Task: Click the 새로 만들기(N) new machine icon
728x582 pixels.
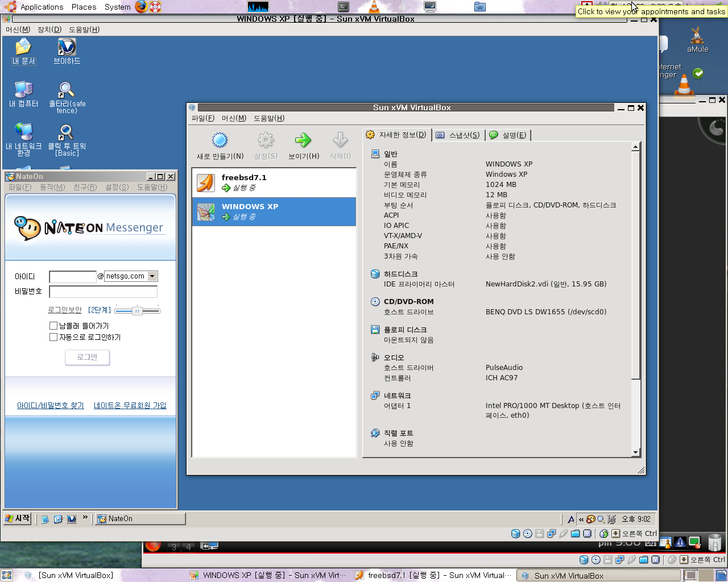Action: click(x=220, y=140)
